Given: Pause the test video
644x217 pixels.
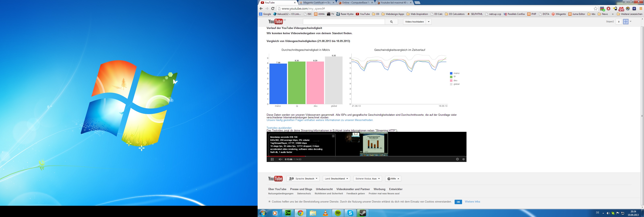Looking at the screenshot, I should (x=272, y=159).
